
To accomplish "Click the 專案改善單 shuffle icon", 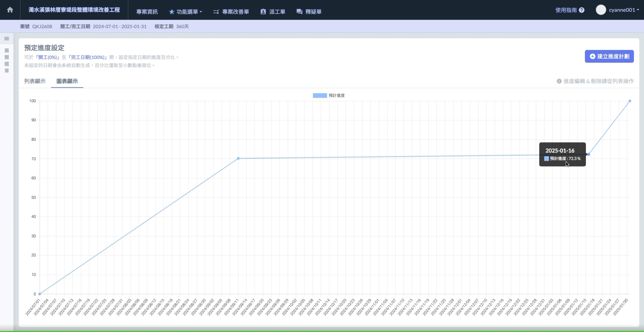I will (216, 12).
